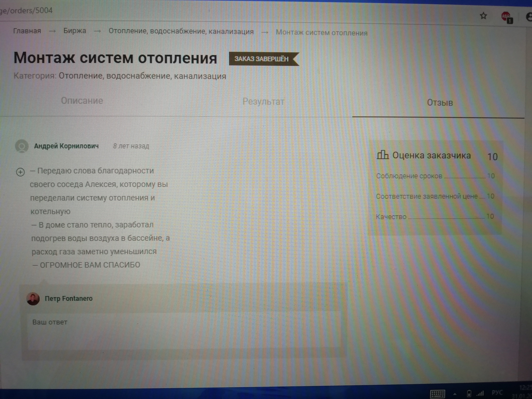Image resolution: width=532 pixels, height=399 pixels.
Task: Click the network signal tray icon
Action: point(480,393)
